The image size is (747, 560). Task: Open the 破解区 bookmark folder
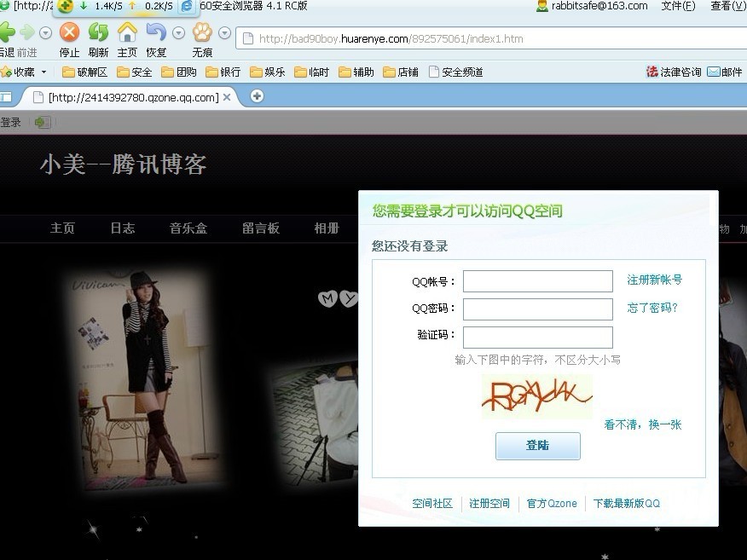coord(84,72)
